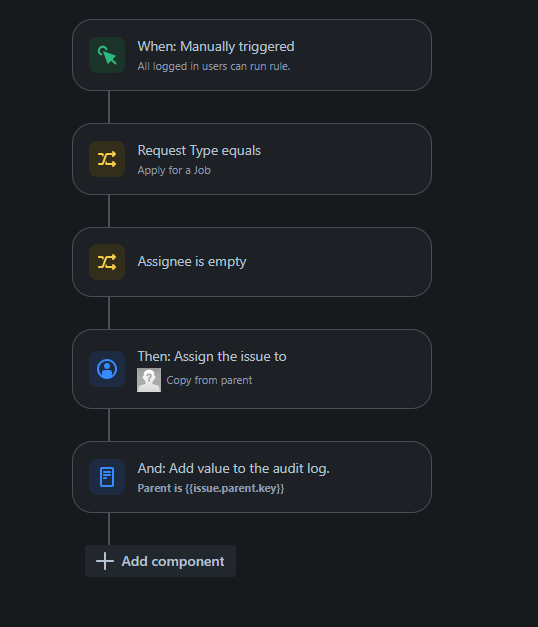This screenshot has height=627, width=538.
Task: Open the When: Manually triggered component
Action: click(252, 55)
